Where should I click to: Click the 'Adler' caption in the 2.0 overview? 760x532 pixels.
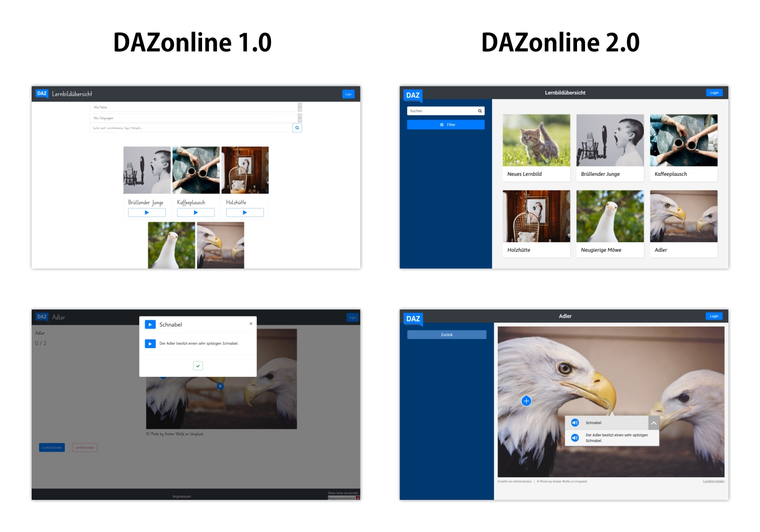661,250
